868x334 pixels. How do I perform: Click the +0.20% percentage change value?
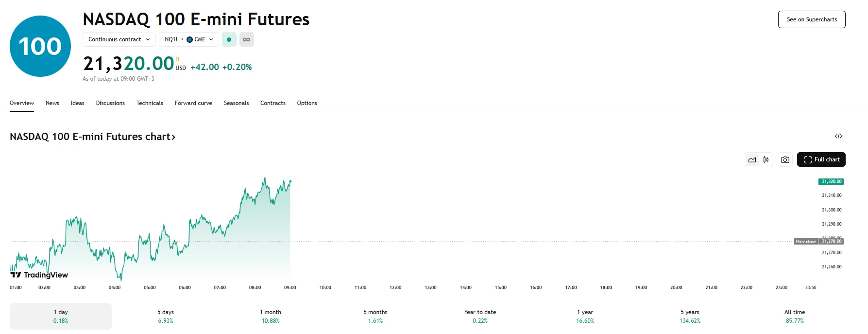pyautogui.click(x=237, y=67)
